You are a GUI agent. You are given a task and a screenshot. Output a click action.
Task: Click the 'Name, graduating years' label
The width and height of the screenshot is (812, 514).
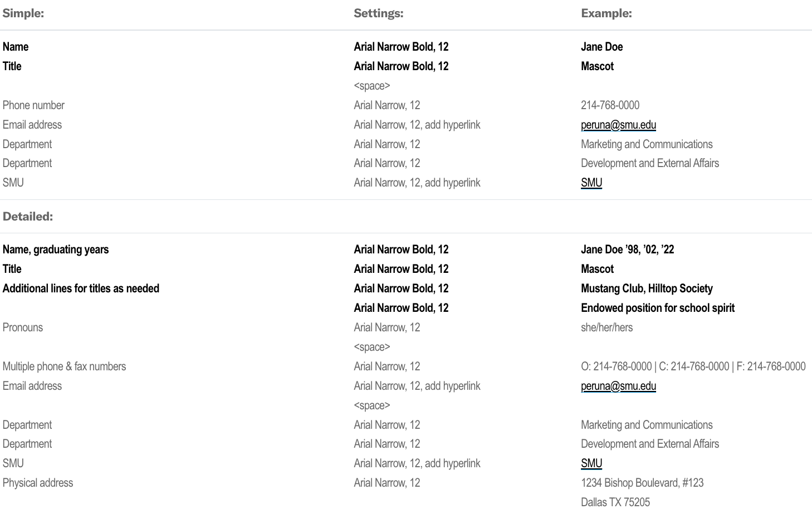point(56,249)
